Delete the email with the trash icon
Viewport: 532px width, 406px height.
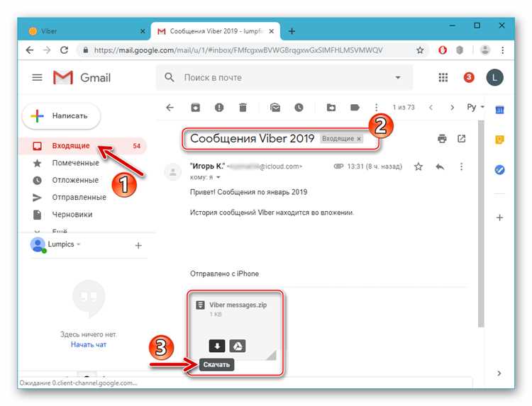tap(243, 108)
